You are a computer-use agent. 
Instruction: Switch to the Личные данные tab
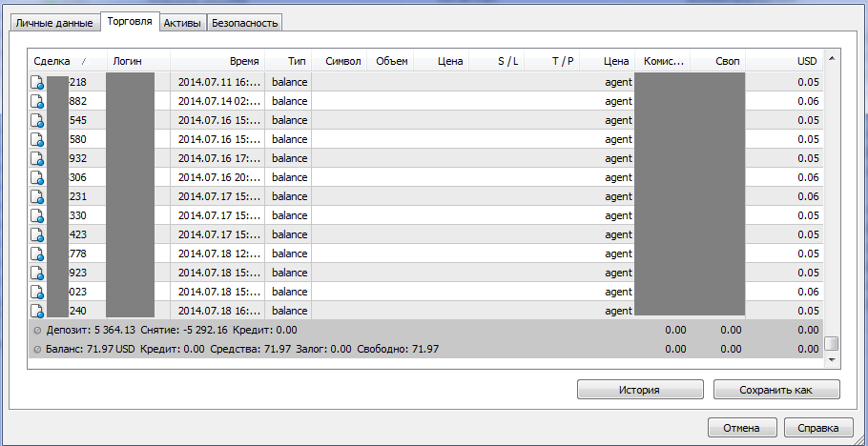[x=53, y=23]
